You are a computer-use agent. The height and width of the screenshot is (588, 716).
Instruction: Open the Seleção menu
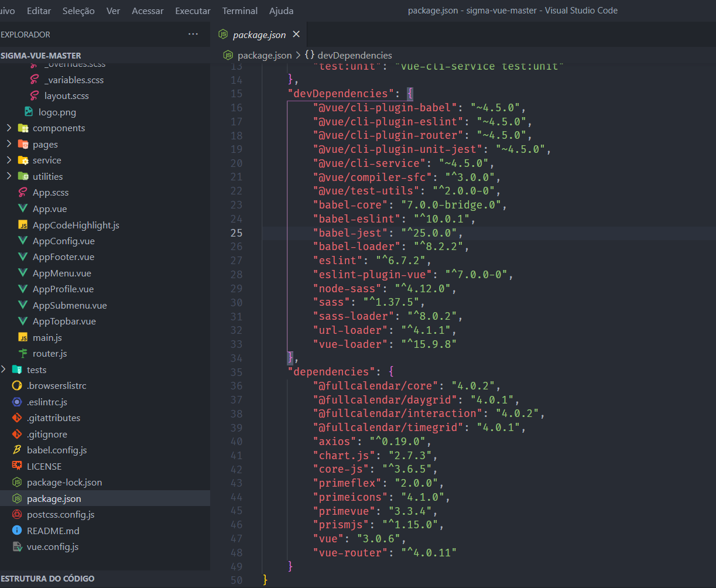tap(78, 11)
